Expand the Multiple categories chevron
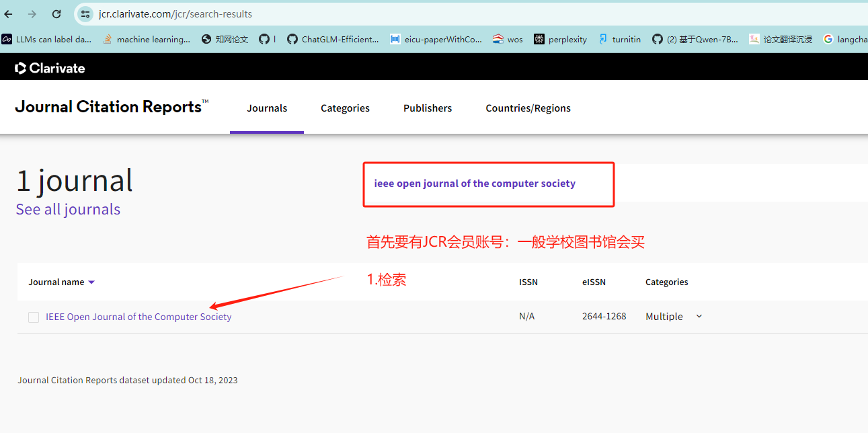868x433 pixels. (x=699, y=316)
